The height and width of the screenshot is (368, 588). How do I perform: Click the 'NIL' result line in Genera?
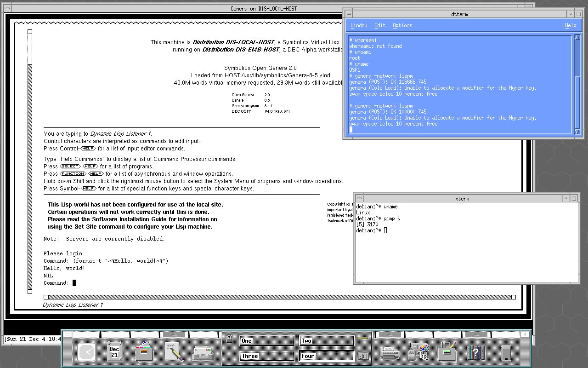click(48, 276)
